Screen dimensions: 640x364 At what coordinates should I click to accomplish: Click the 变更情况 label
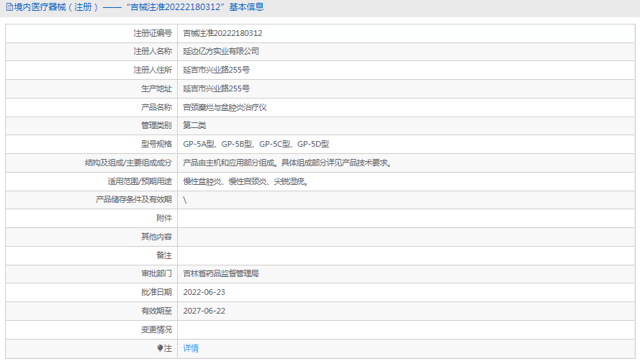[157, 329]
